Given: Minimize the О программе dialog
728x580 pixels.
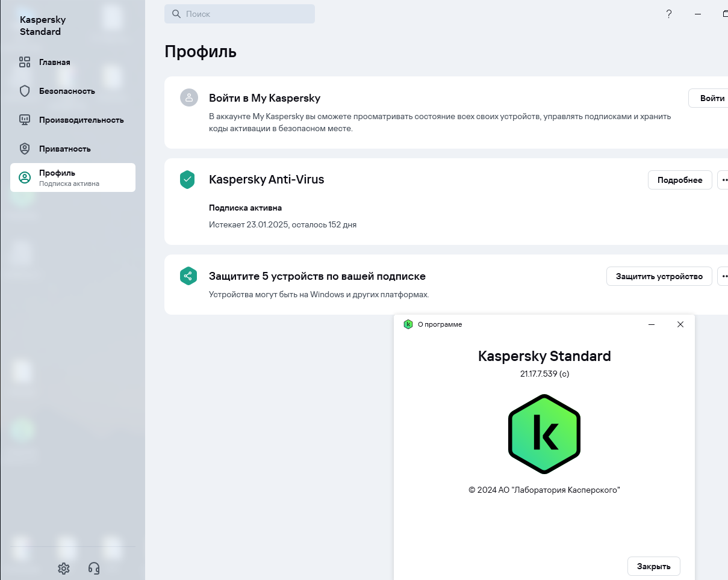Looking at the screenshot, I should [x=652, y=324].
